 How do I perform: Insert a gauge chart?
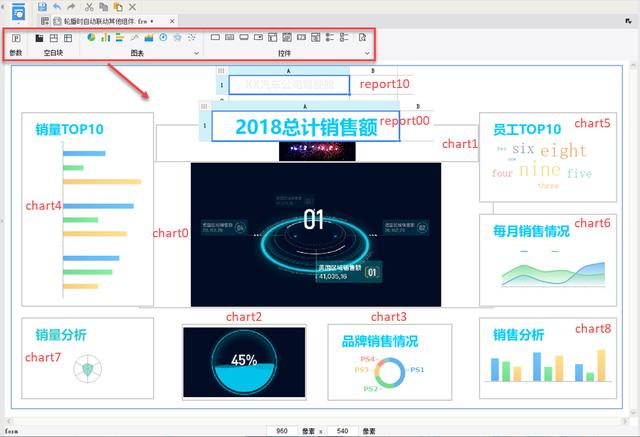[x=163, y=38]
